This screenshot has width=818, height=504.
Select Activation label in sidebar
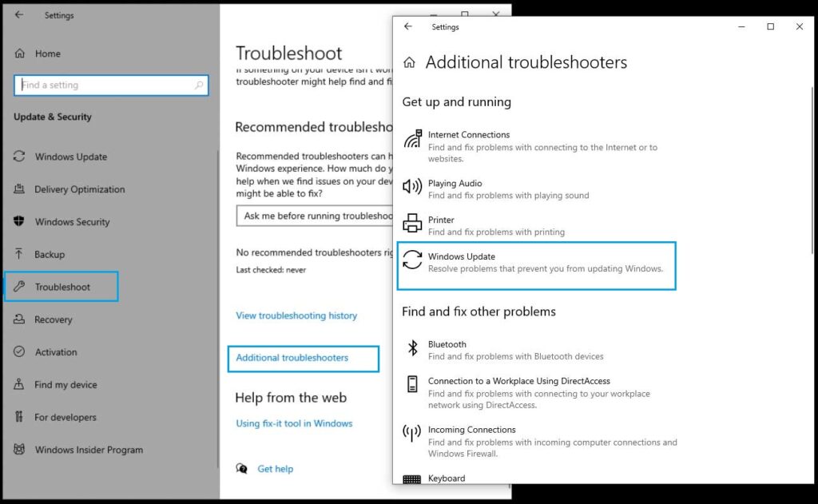56,352
